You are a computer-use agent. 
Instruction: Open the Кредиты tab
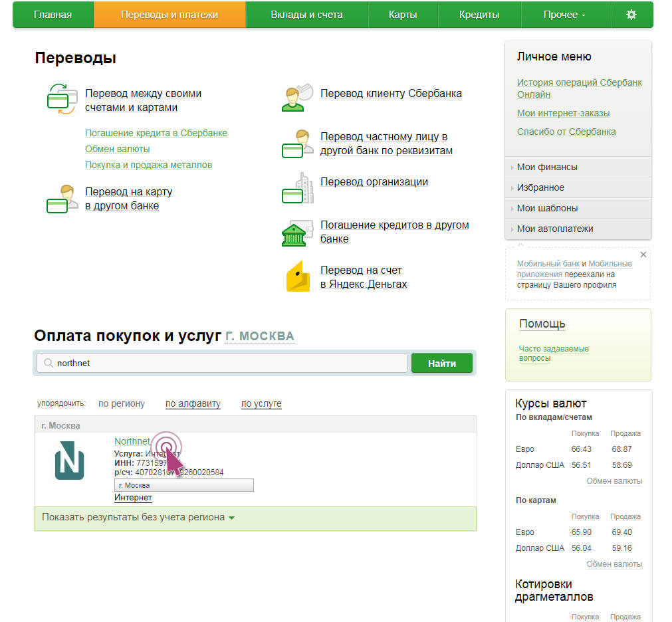coord(479,15)
